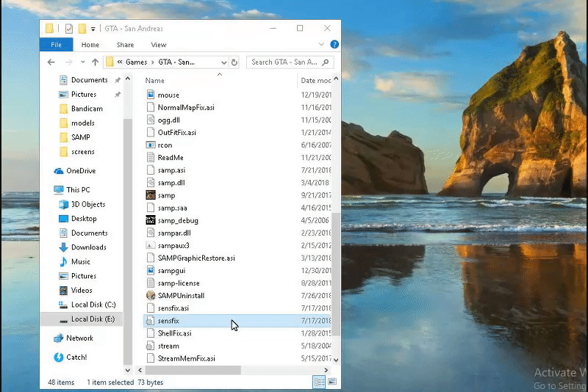Go back with the Back arrow
This screenshot has height=392, width=588.
[x=51, y=62]
